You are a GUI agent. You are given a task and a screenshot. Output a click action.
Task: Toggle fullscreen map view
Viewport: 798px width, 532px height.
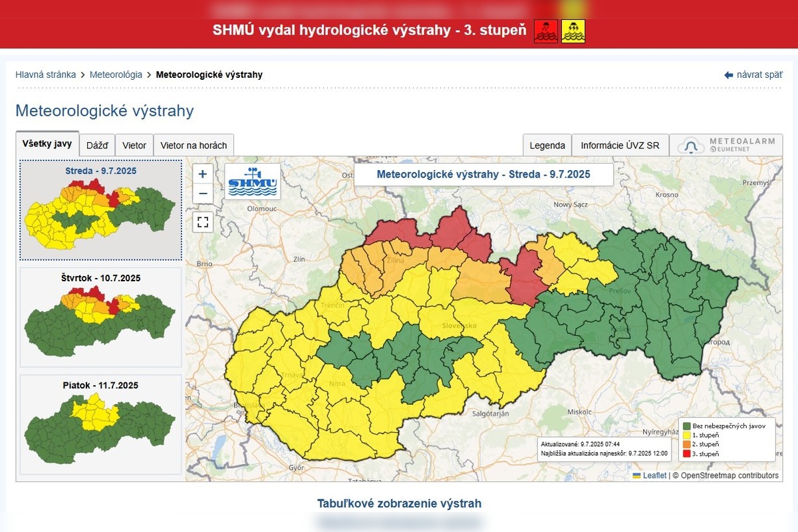pyautogui.click(x=203, y=222)
